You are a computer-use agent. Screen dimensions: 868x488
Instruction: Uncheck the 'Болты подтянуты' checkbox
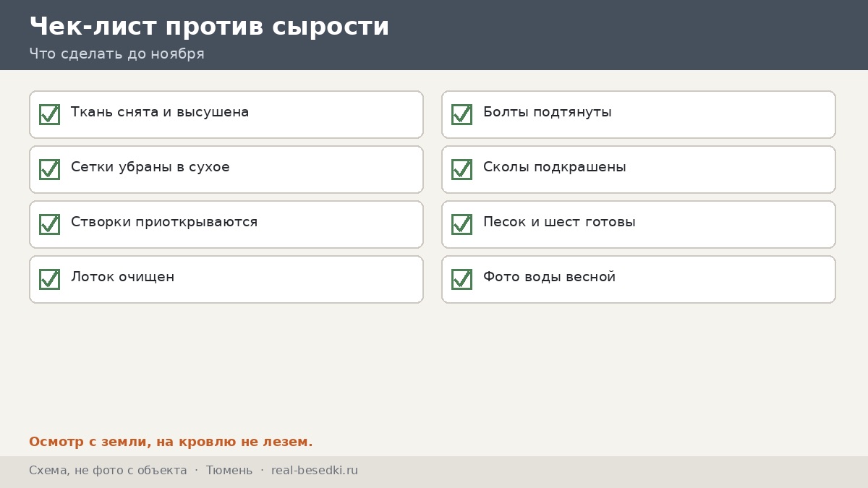pyautogui.click(x=461, y=114)
